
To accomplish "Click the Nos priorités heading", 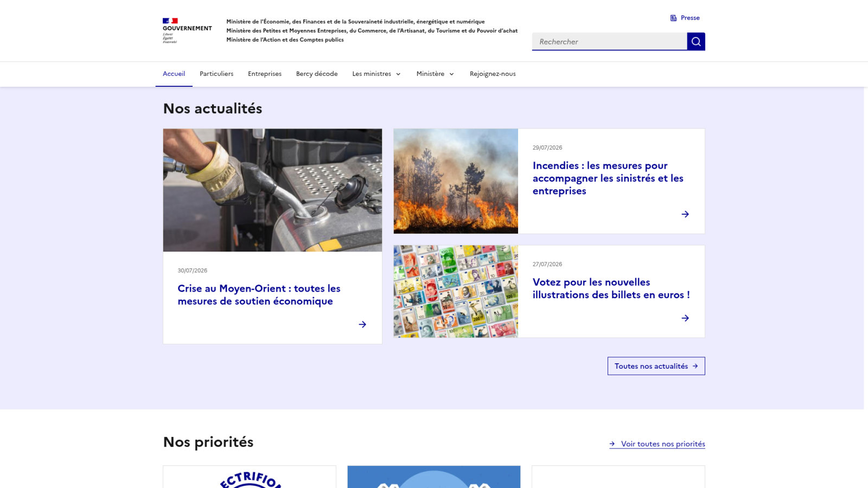I will click(x=208, y=442).
